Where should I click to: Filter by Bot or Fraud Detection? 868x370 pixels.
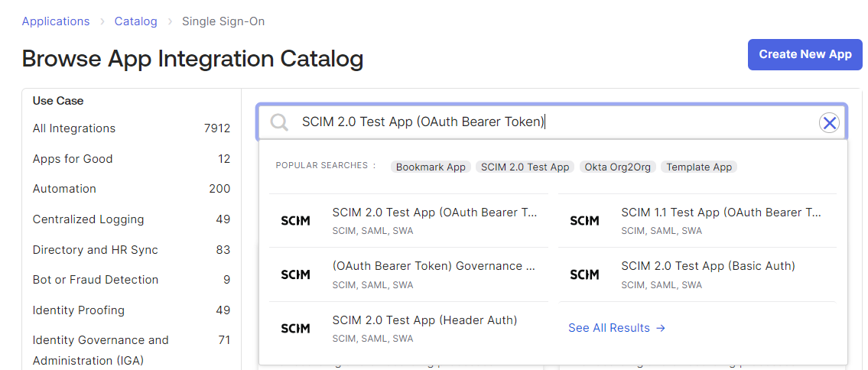tap(132, 280)
